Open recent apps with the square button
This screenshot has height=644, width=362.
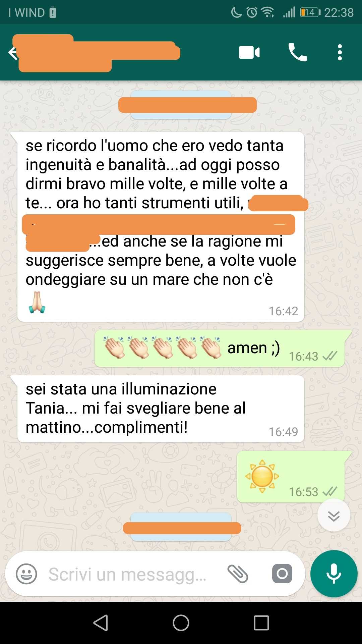pos(261,623)
